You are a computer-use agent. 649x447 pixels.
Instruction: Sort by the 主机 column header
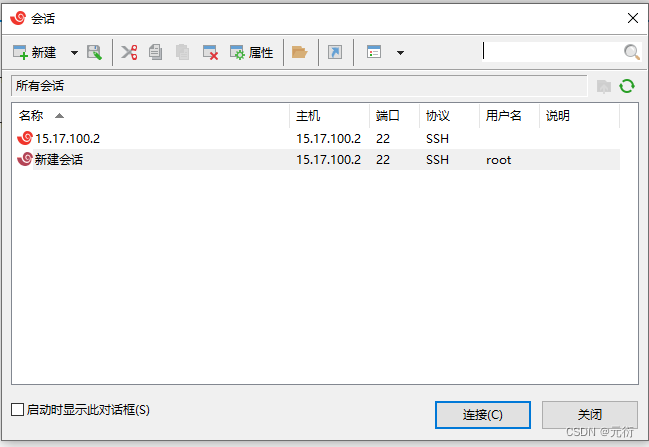tap(329, 115)
